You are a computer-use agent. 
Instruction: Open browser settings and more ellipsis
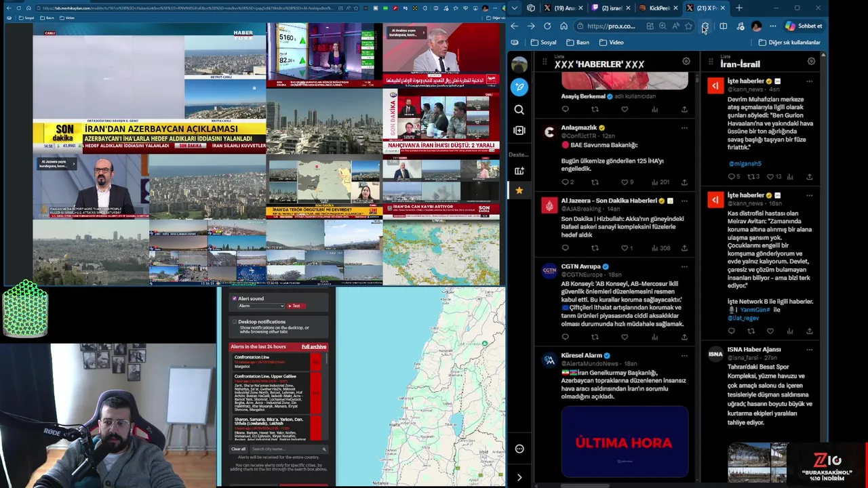(772, 26)
